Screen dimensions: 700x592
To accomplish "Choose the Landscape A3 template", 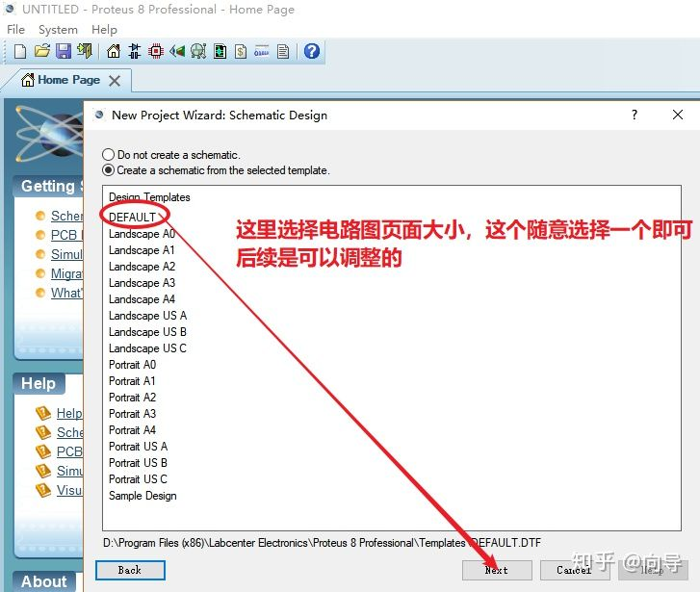I will pyautogui.click(x=142, y=283).
